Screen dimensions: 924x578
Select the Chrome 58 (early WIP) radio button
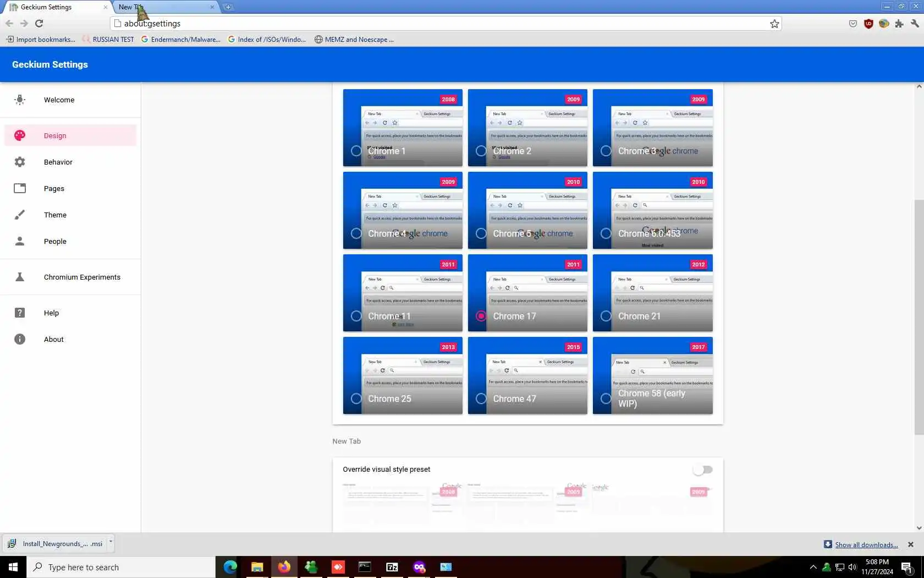(606, 399)
